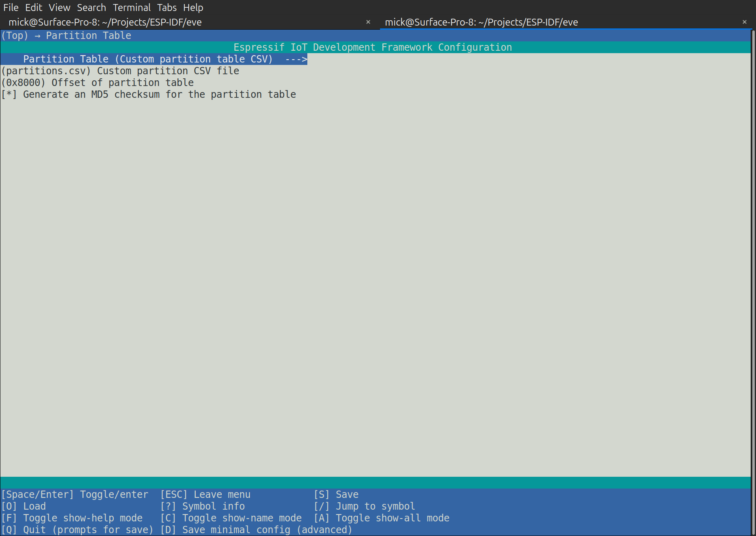Click the [S] Save hint
Screen dimensions: 756x536
(336, 495)
